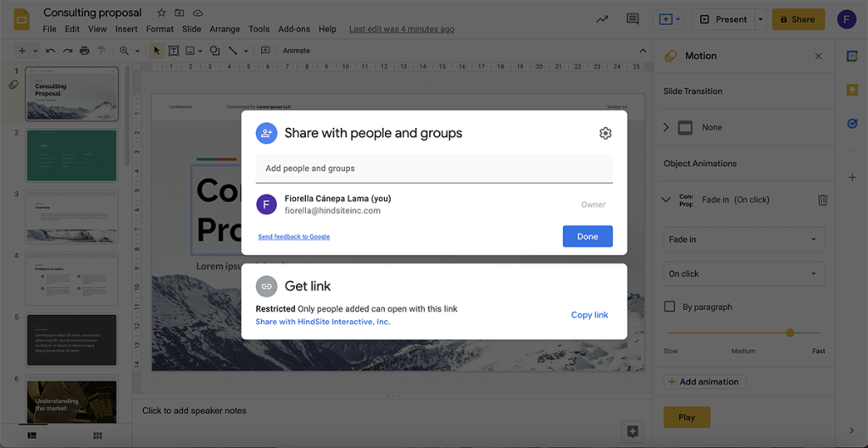Click the undo arrow icon
The height and width of the screenshot is (448, 868).
(50, 51)
